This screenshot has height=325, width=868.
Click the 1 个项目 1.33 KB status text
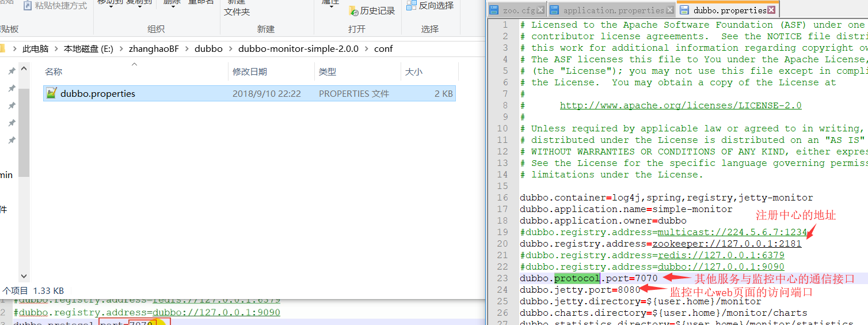click(33, 291)
